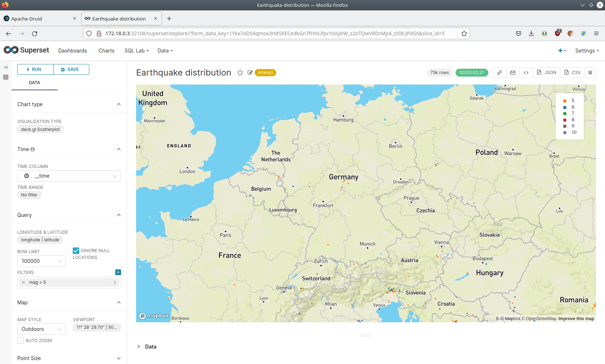Open the Dashboards menu

coord(73,51)
